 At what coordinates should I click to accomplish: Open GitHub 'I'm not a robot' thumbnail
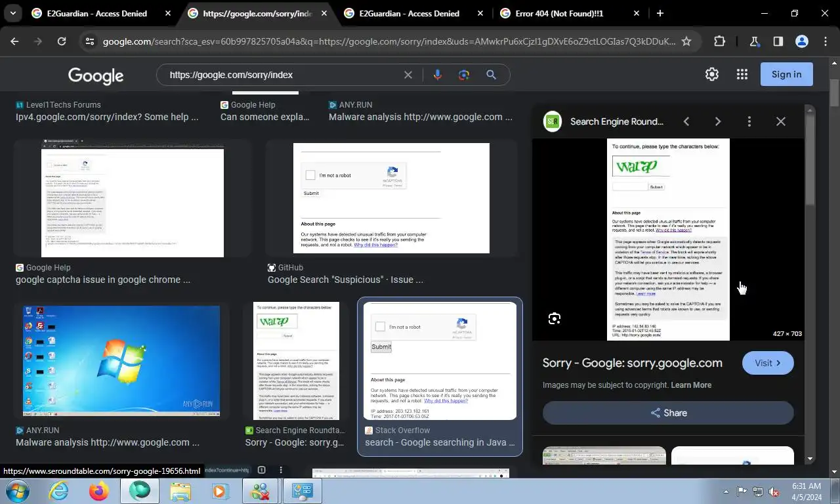[x=391, y=198]
